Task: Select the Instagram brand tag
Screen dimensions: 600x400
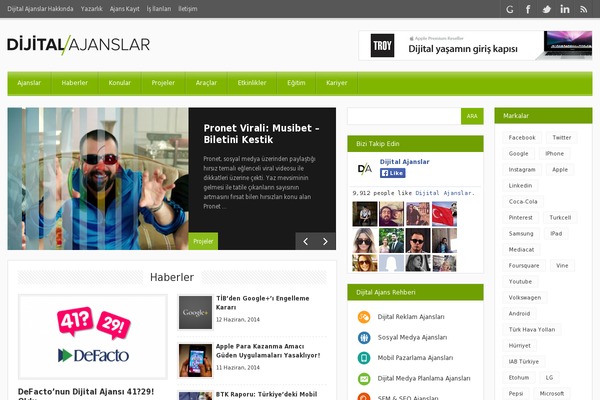Action: click(522, 170)
